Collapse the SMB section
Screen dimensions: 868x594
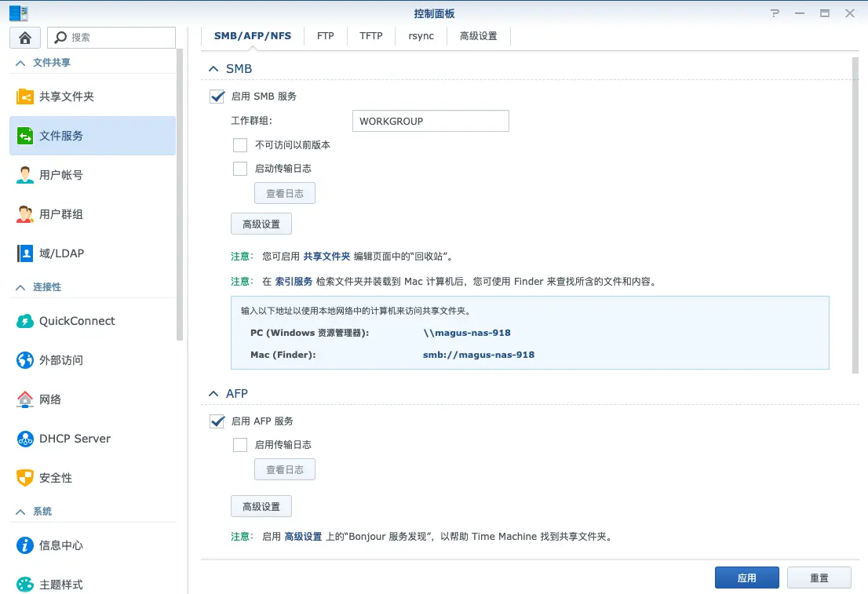[x=213, y=68]
